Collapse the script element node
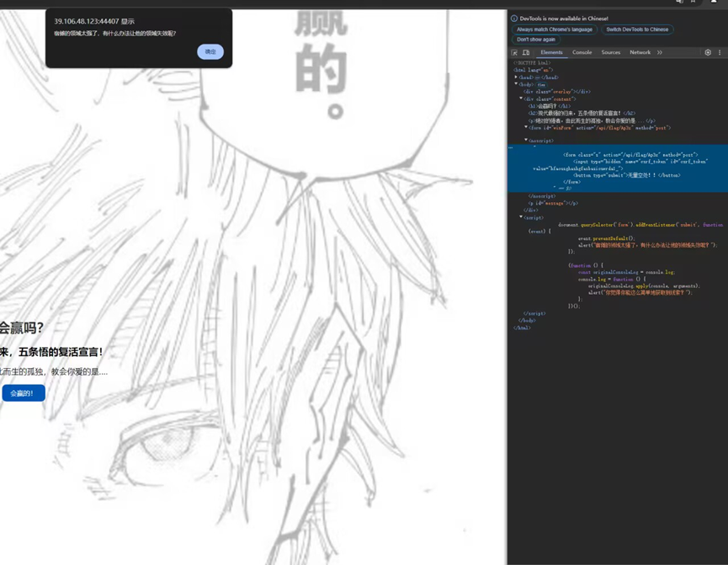 pyautogui.click(x=521, y=217)
